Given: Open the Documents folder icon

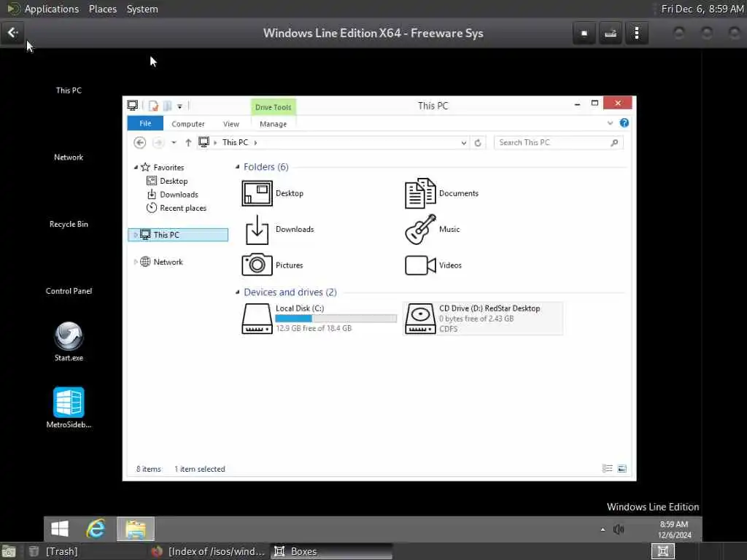Looking at the screenshot, I should 419,193.
